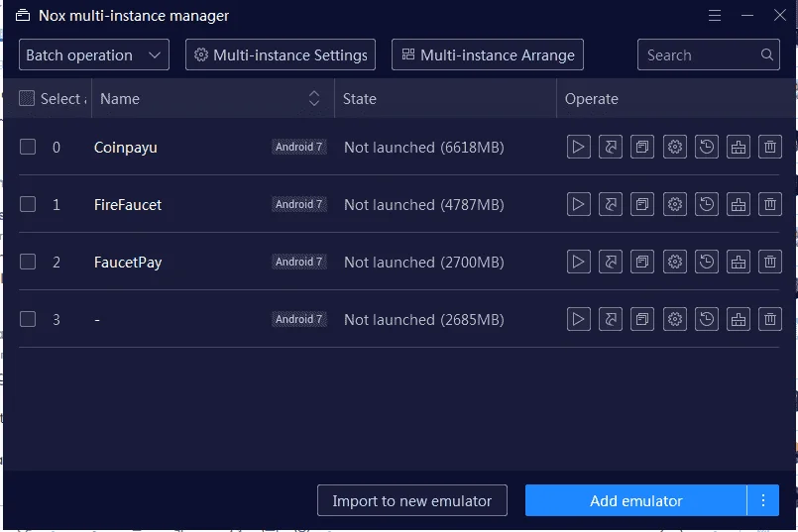
Task: Start the Coinpayu emulator with play icon
Action: point(579,147)
